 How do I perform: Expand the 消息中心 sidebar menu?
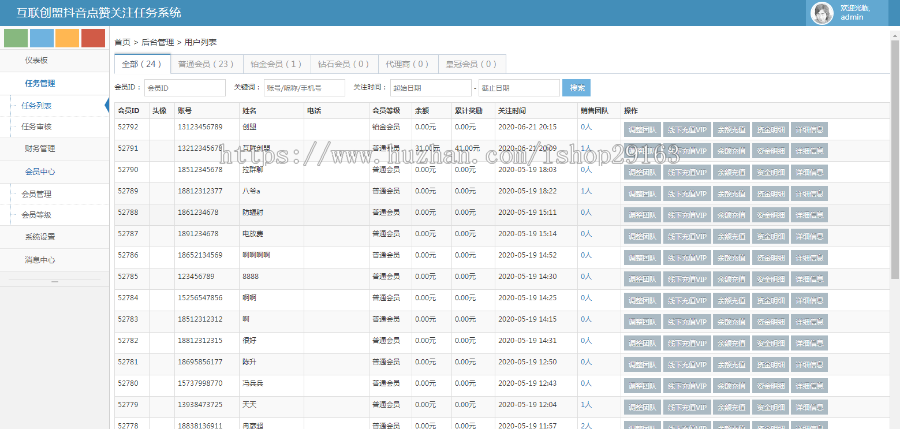point(40,259)
